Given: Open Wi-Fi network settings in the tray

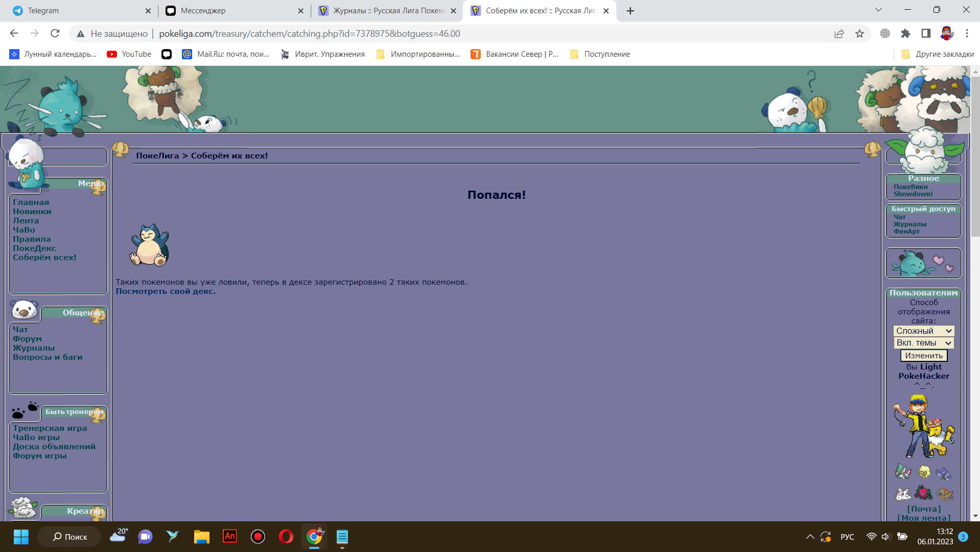Looking at the screenshot, I should [x=871, y=537].
